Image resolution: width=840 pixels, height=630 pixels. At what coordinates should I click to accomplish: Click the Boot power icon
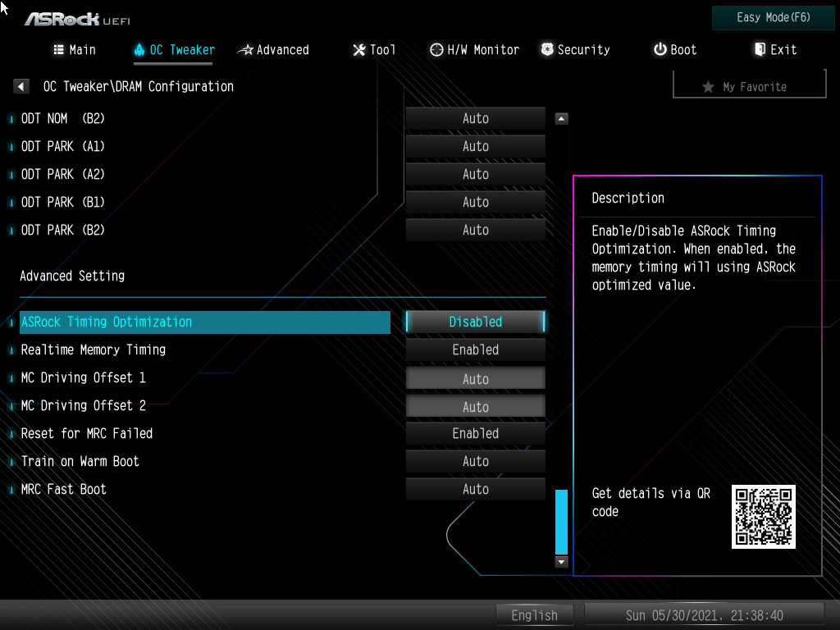[660, 49]
